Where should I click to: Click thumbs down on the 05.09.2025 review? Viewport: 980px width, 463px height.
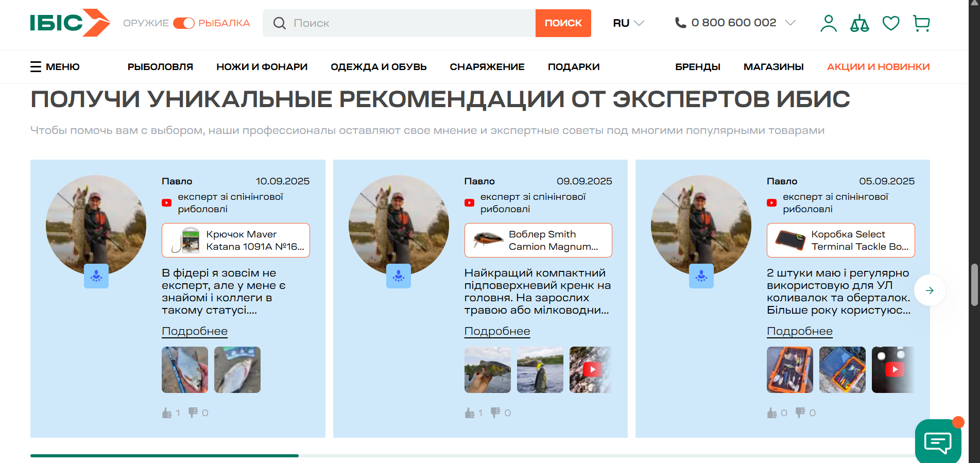(x=800, y=413)
